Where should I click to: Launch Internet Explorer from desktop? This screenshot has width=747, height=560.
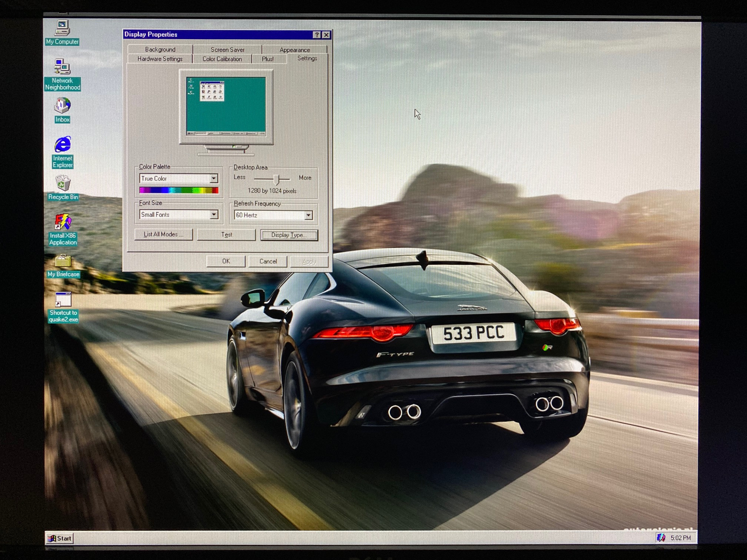[63, 145]
